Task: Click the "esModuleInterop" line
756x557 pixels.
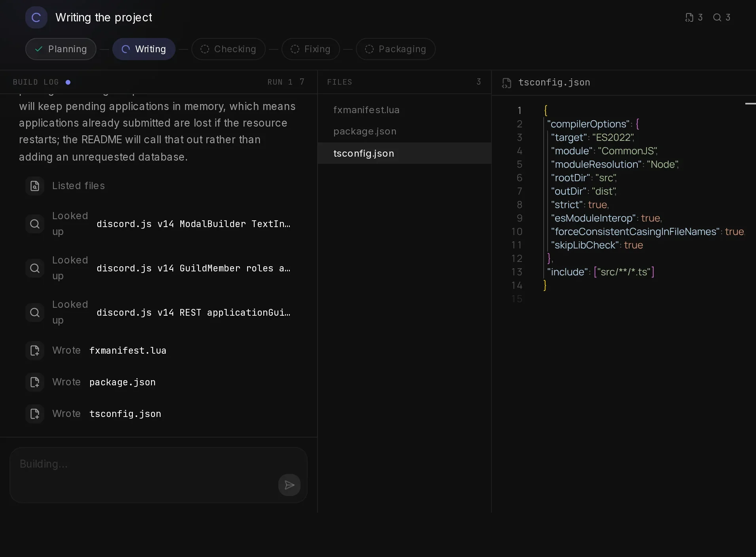Action: [606, 218]
